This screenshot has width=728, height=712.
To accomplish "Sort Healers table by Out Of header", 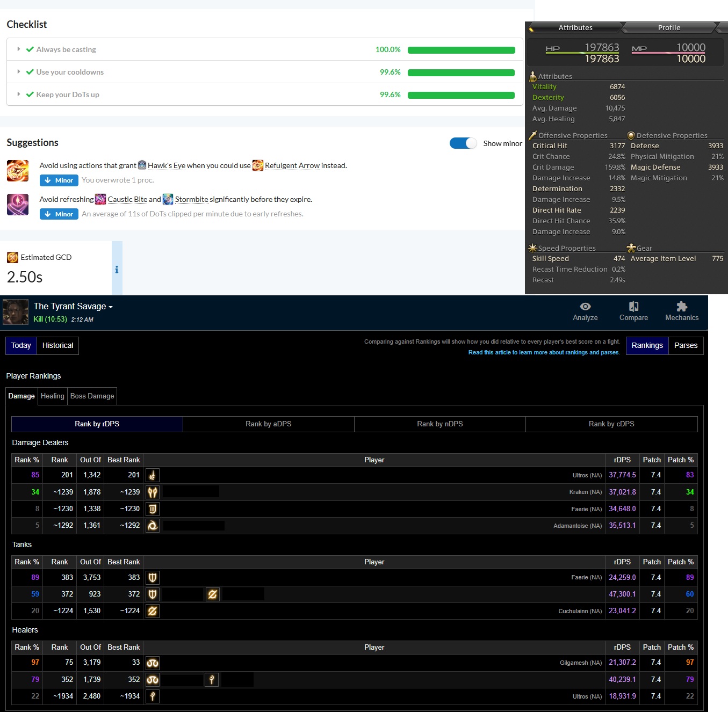I will [90, 647].
